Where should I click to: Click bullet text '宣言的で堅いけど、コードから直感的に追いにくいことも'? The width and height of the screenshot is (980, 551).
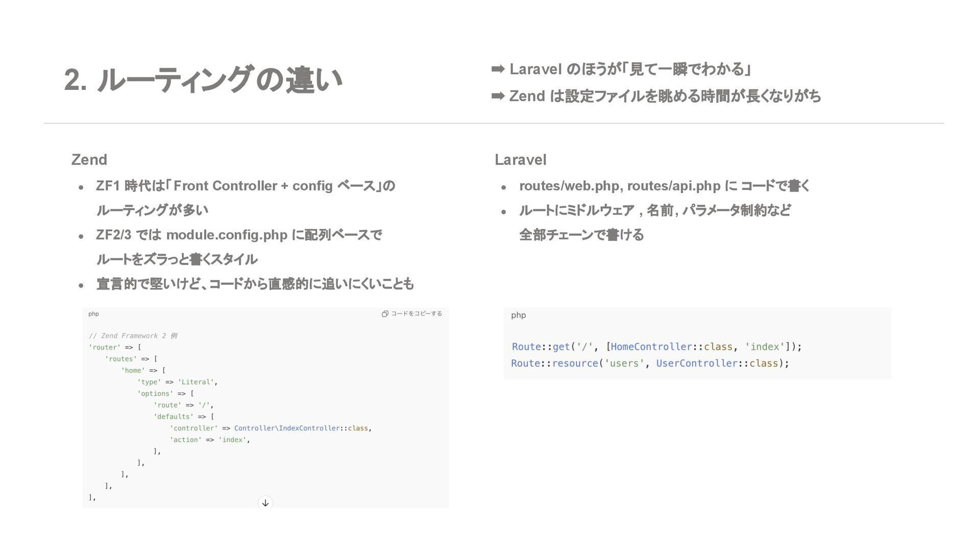255,284
